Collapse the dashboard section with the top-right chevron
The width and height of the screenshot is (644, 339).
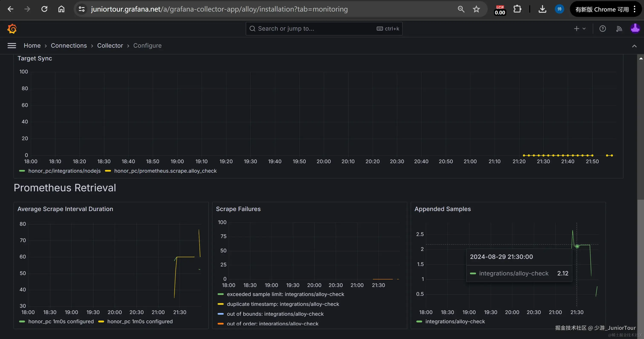point(634,46)
